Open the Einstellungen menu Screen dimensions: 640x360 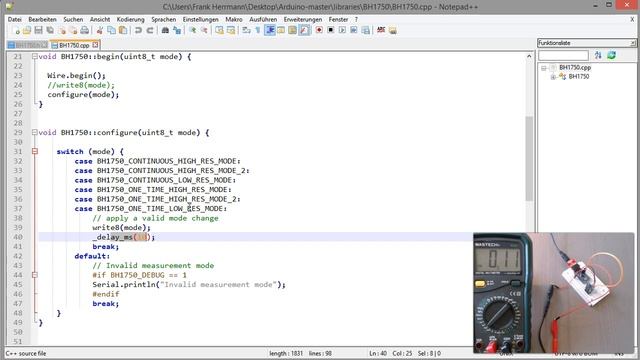pos(200,19)
